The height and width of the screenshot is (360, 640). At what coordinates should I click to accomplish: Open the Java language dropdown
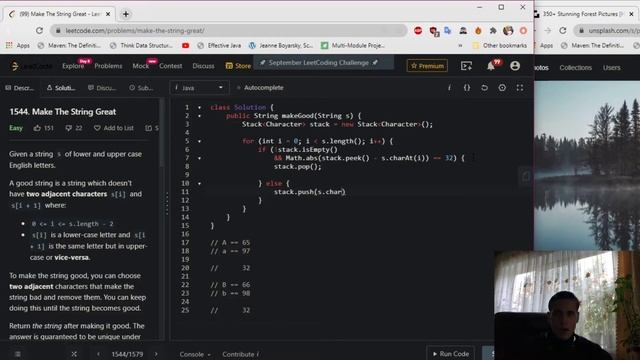coord(199,88)
